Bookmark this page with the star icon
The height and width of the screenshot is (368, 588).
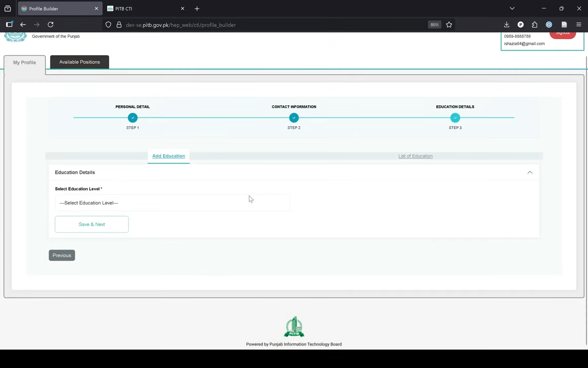(449, 25)
